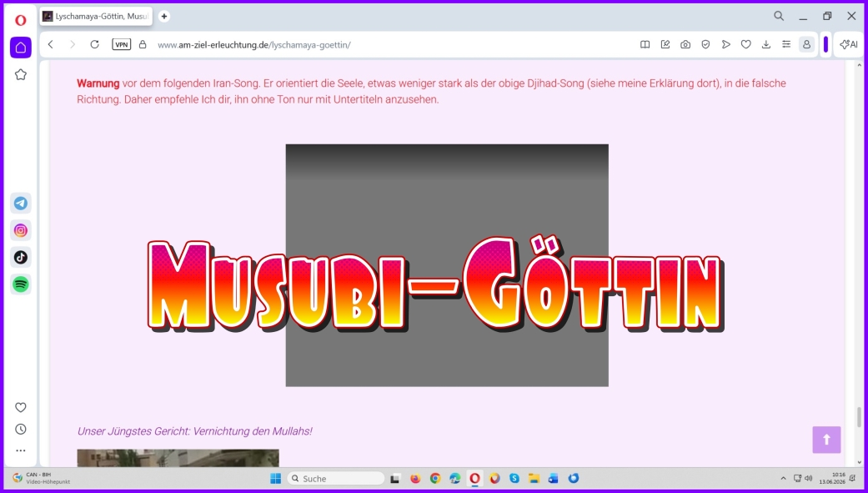Image resolution: width=868 pixels, height=493 pixels.
Task: Click the bold Warnung text
Action: pyautogui.click(x=98, y=83)
